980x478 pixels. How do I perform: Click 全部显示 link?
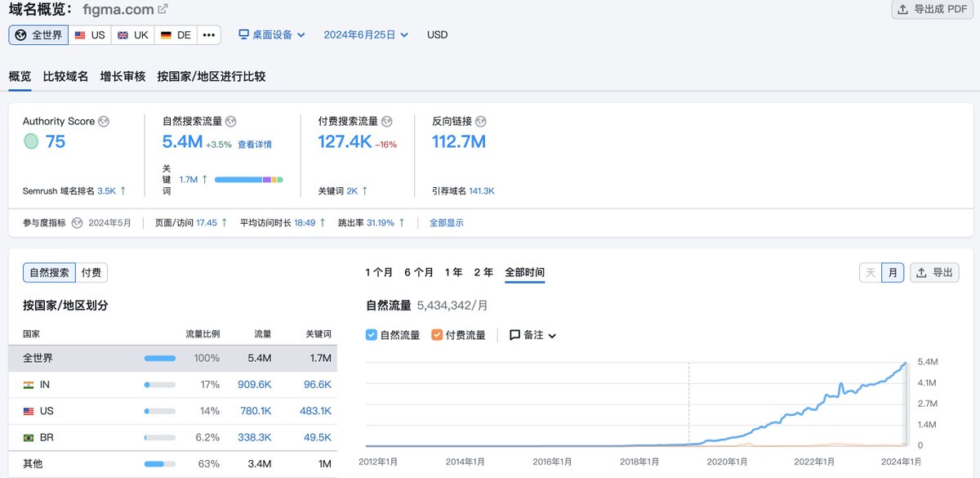pos(447,222)
